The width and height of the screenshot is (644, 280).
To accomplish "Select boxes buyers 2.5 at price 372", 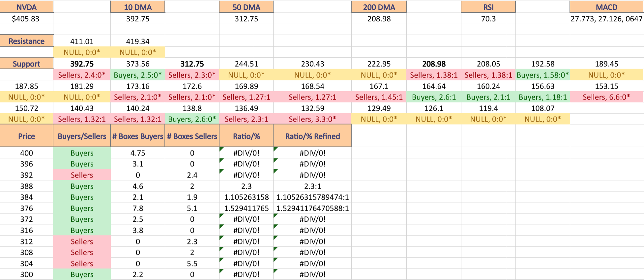I will 138,219.
